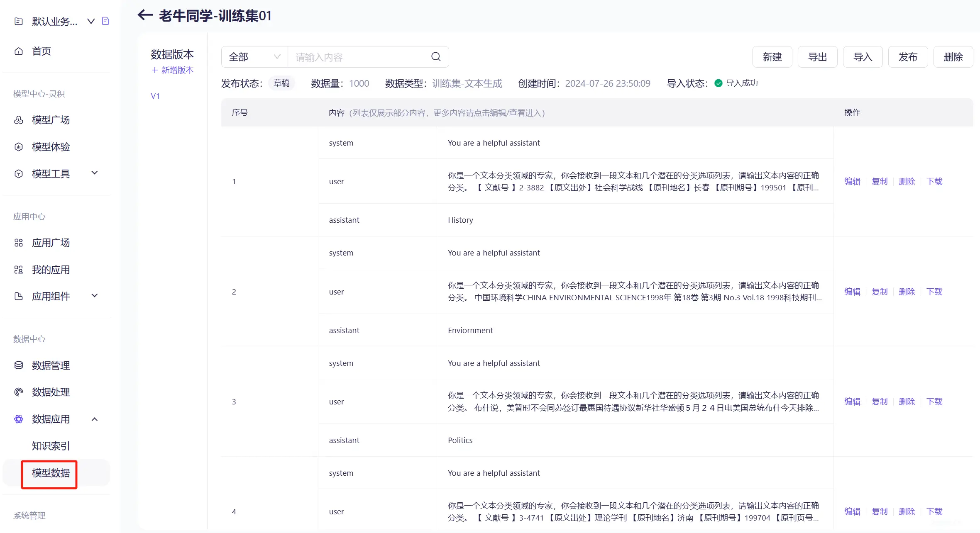Click the search magnifier icon
980x533 pixels.
pyautogui.click(x=436, y=57)
